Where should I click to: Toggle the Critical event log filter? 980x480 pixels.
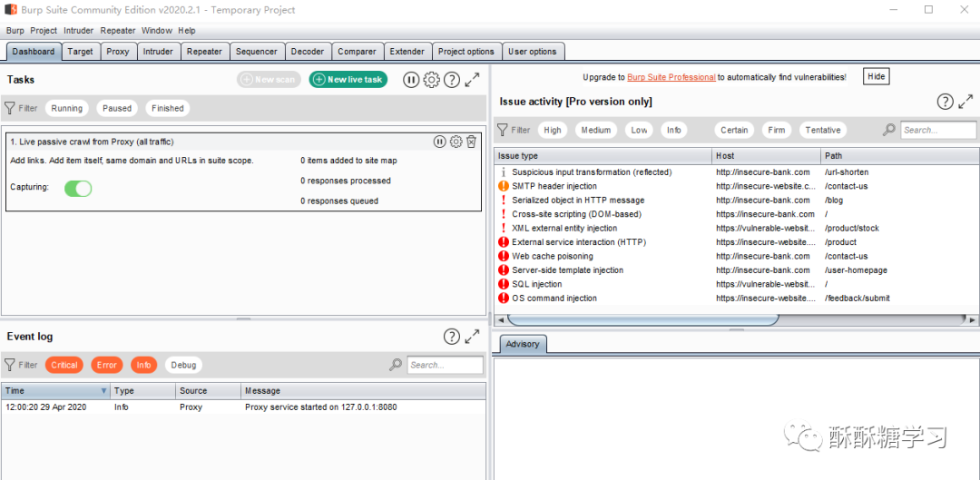point(64,365)
